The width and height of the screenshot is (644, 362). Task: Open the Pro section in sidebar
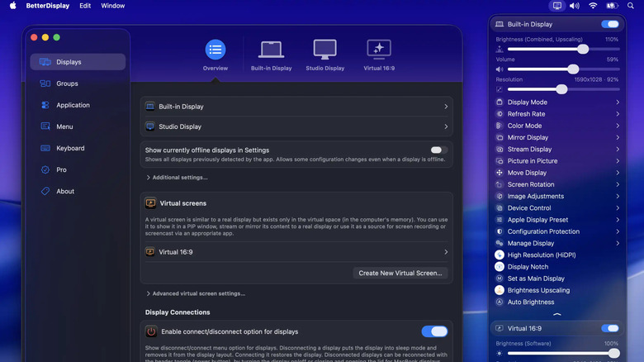[x=78, y=169]
